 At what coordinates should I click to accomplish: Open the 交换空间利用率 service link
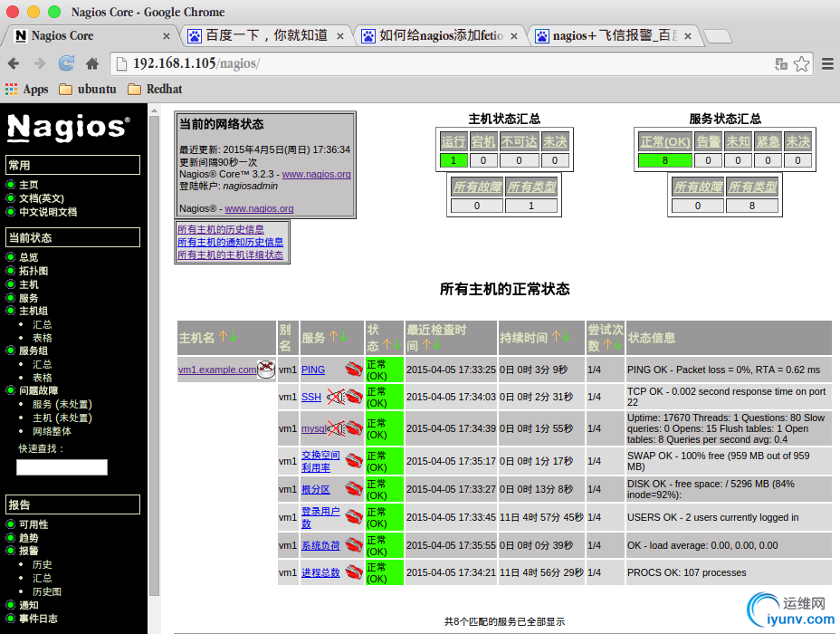coord(320,461)
